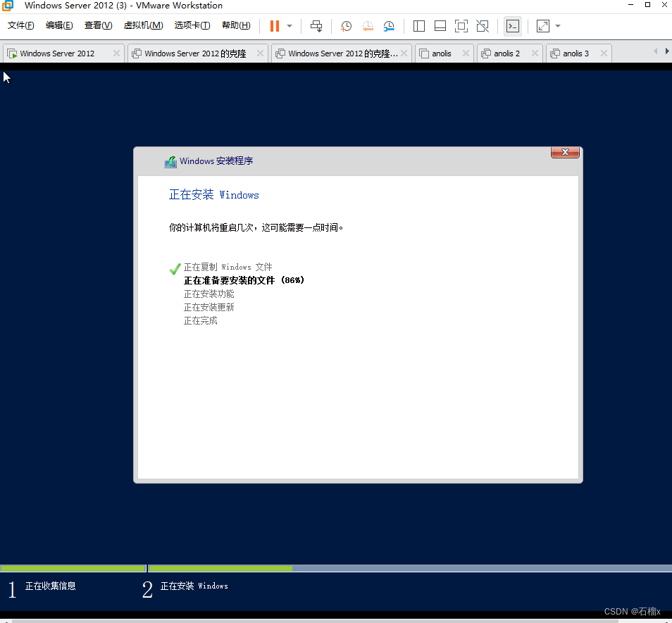Click the VMware Workstation app icon in the title bar
Viewport: 672px width, 623px height.
click(8, 6)
